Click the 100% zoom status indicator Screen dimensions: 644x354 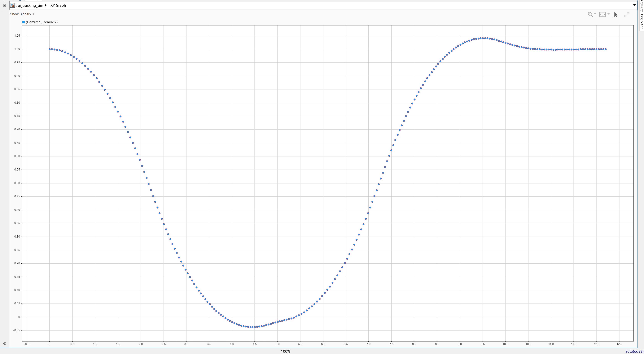[x=286, y=351]
